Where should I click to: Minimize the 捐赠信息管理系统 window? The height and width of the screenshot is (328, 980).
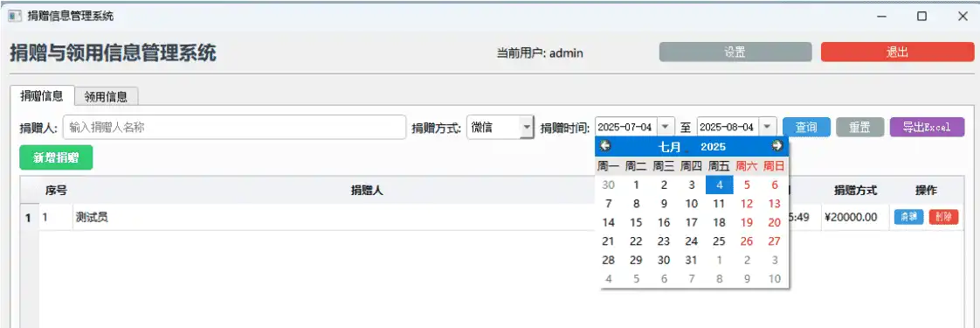click(x=881, y=17)
